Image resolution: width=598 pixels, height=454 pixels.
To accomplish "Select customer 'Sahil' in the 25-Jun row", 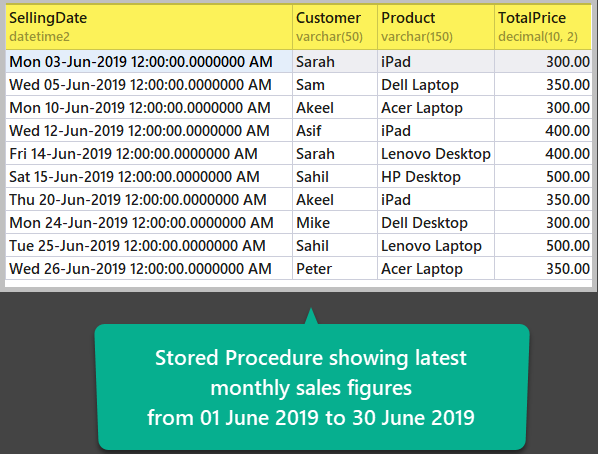I will [x=335, y=245].
